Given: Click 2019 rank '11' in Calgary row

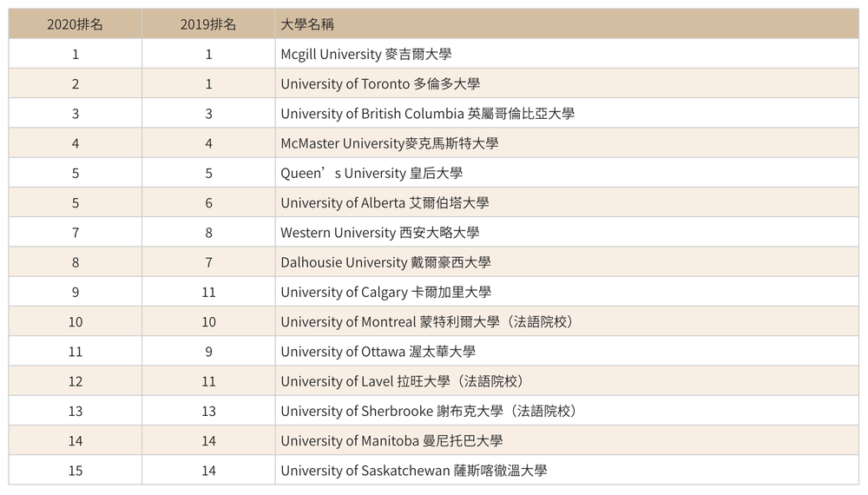Looking at the screenshot, I should click(208, 293).
